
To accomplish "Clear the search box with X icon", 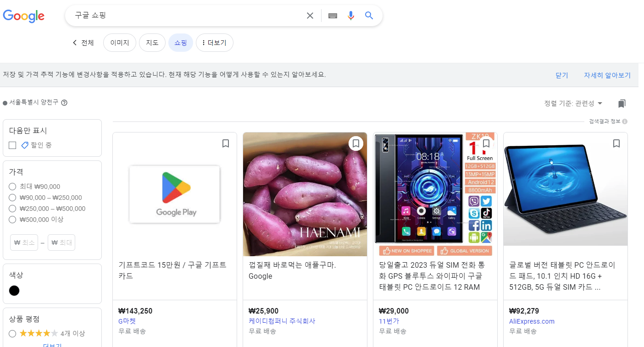I will (x=310, y=16).
